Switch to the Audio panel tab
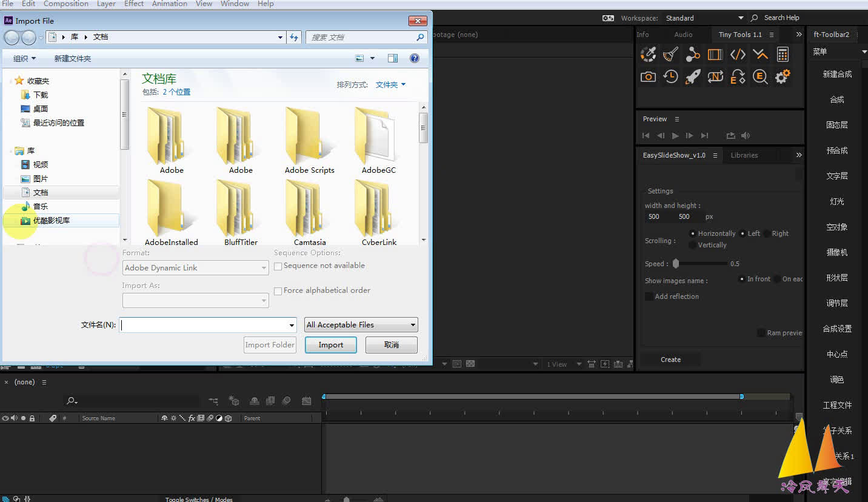 pyautogui.click(x=683, y=35)
